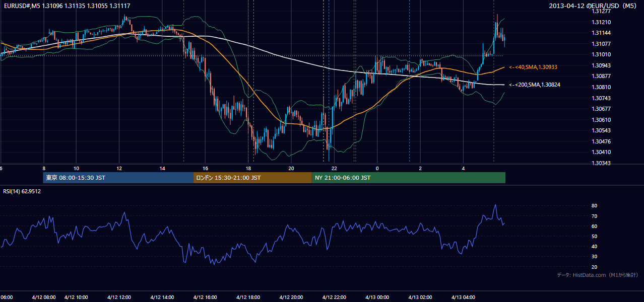Click the RSI 60 level label
Image resolution: width=644 pixels, height=302 pixels.
point(595,226)
